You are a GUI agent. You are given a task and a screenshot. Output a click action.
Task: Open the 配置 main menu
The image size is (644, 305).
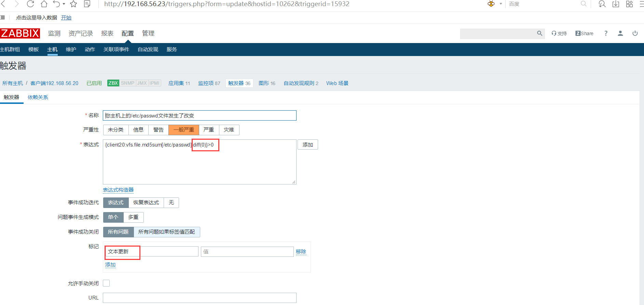click(x=128, y=33)
